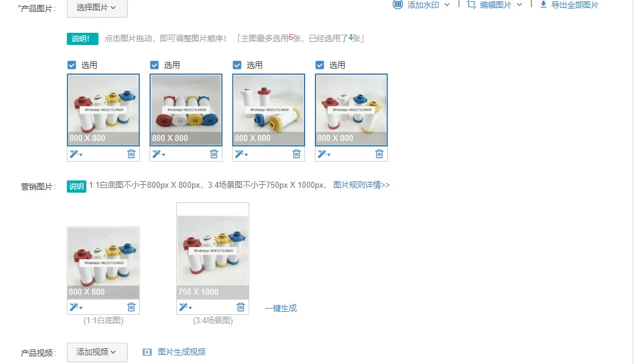Expand the 添加水印 menu
The width and height of the screenshot is (634, 364).
[x=421, y=5]
